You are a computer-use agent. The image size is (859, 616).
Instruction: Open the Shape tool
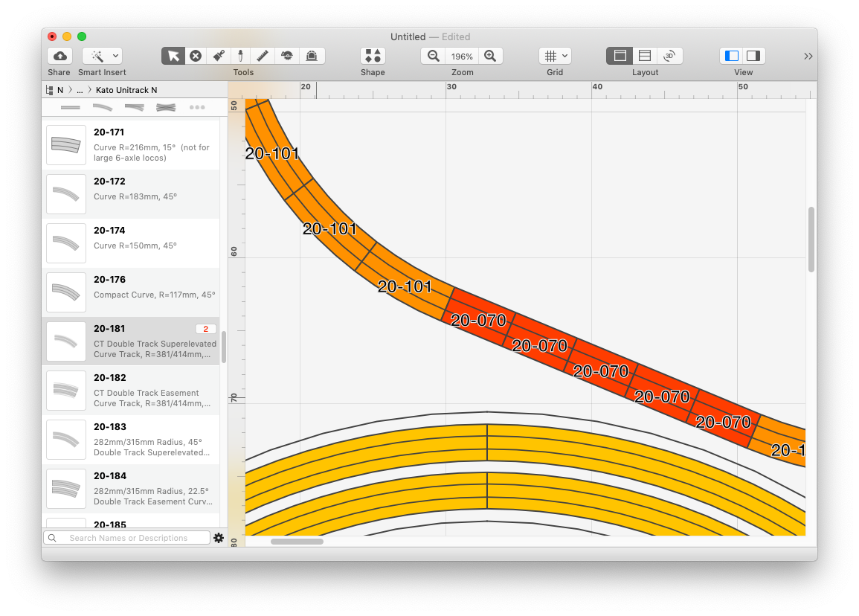pos(373,56)
